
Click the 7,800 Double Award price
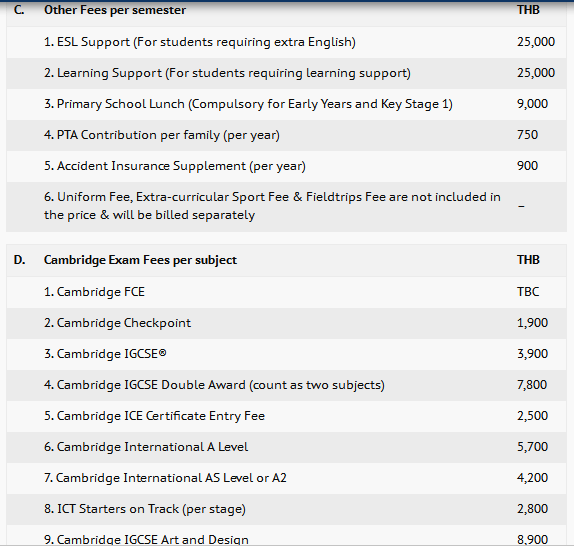click(532, 385)
